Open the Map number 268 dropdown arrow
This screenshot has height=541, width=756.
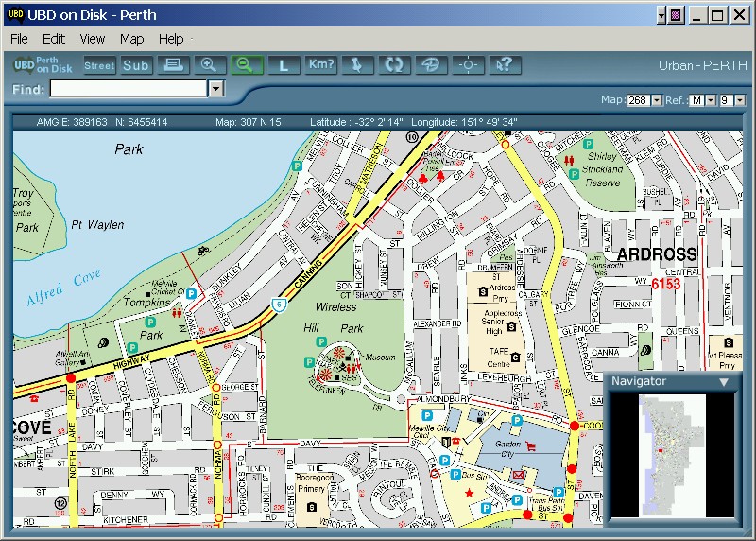(x=657, y=100)
